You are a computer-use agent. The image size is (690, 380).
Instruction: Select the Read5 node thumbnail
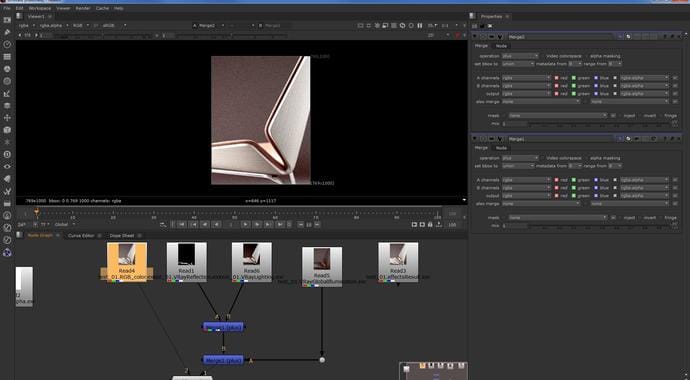322,259
